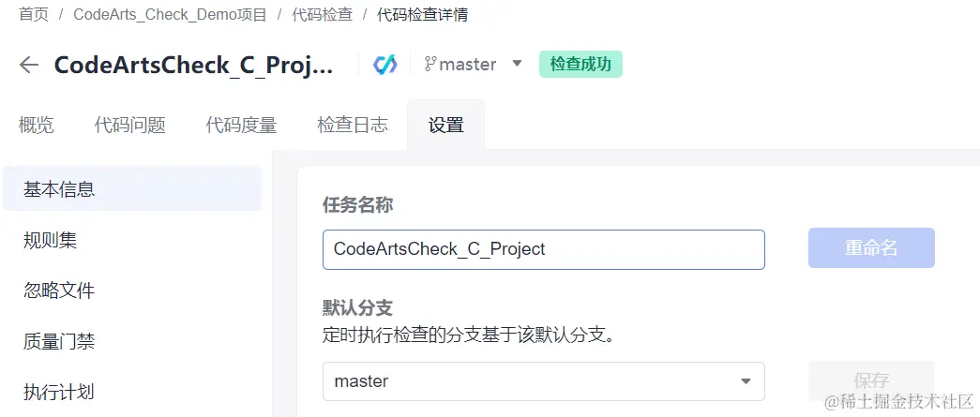Image resolution: width=980 pixels, height=417 pixels.
Task: Go to 首页 breadcrumb link
Action: click(34, 14)
